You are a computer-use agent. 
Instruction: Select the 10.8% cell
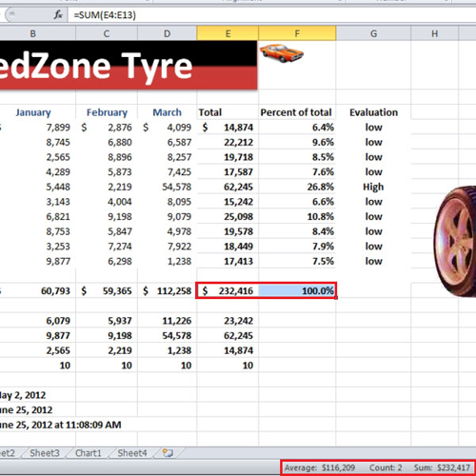point(297,216)
